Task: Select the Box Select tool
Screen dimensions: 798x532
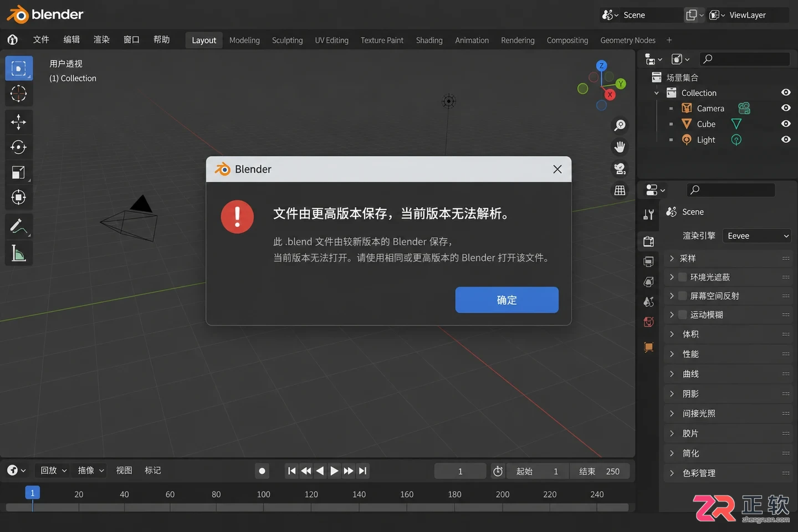Action: coord(19,68)
